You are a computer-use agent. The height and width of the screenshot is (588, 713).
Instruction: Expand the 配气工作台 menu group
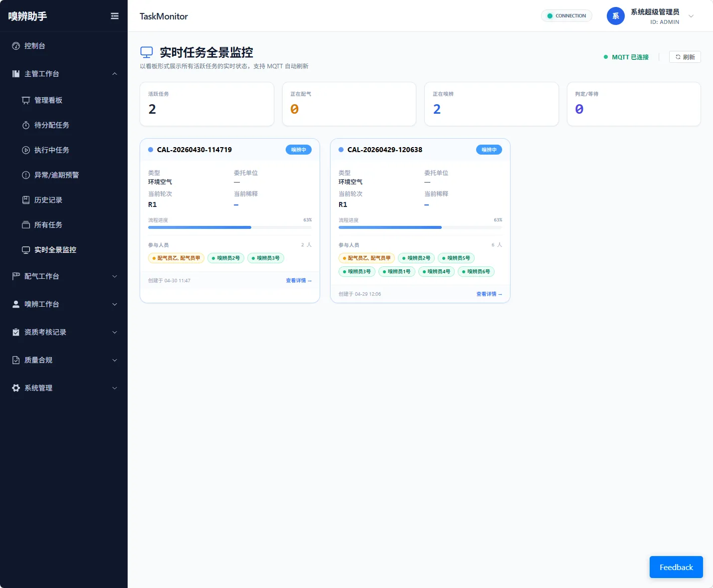(x=115, y=276)
